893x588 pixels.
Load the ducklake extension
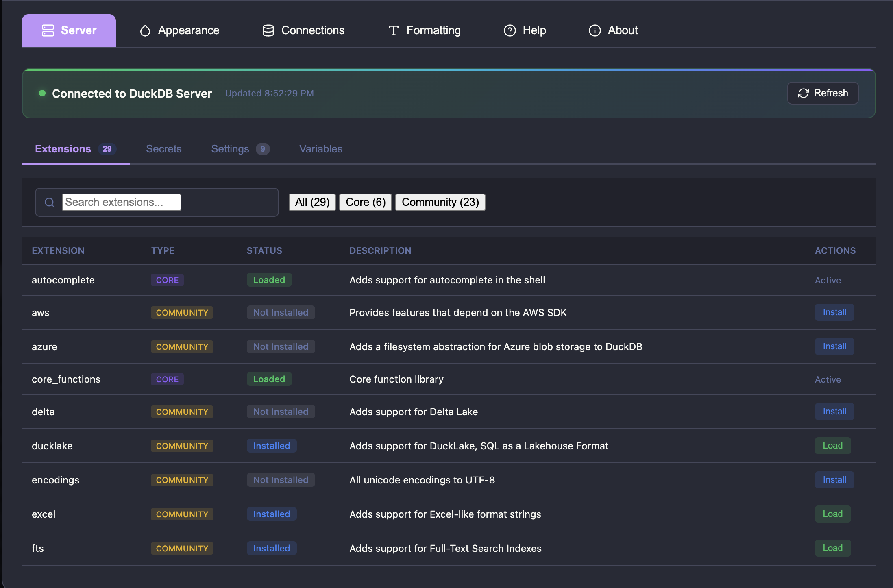832,446
